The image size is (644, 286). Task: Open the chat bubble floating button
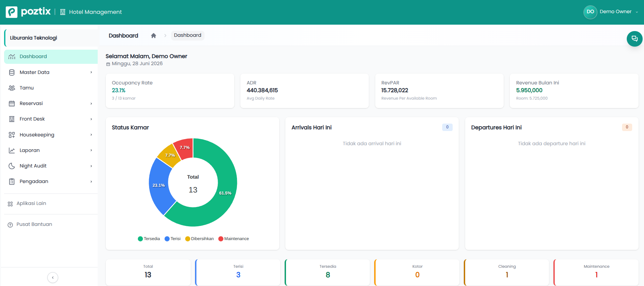coord(635,39)
